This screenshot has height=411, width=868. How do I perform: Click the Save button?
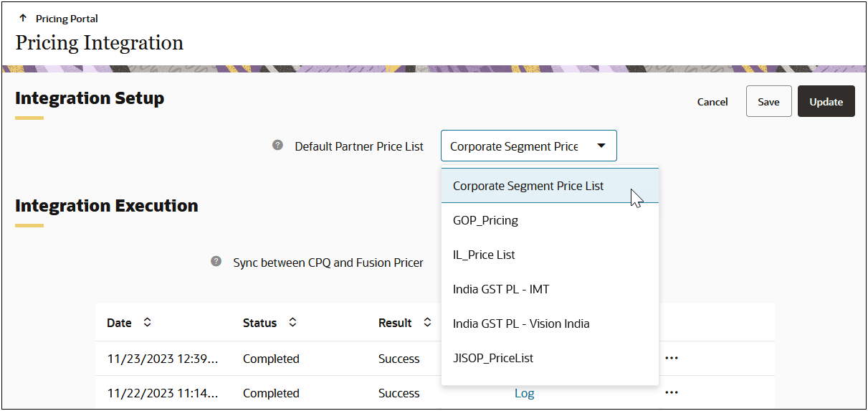[768, 102]
